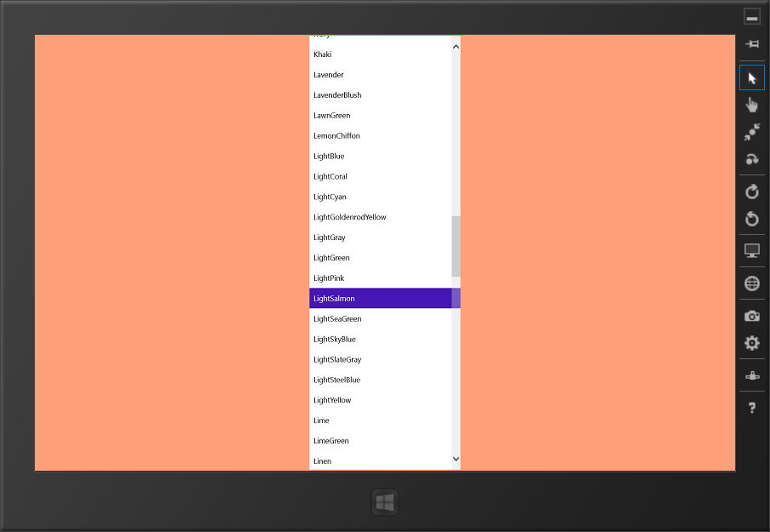Image resolution: width=770 pixels, height=532 pixels.
Task: Click the color list scrollbar thumb
Action: [456, 246]
